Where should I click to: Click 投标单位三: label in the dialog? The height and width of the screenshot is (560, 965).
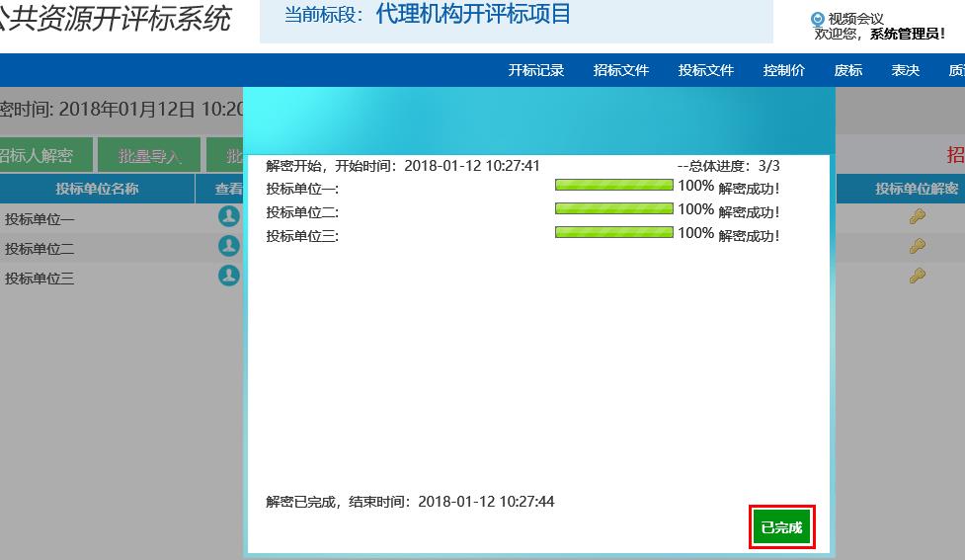pos(302,236)
